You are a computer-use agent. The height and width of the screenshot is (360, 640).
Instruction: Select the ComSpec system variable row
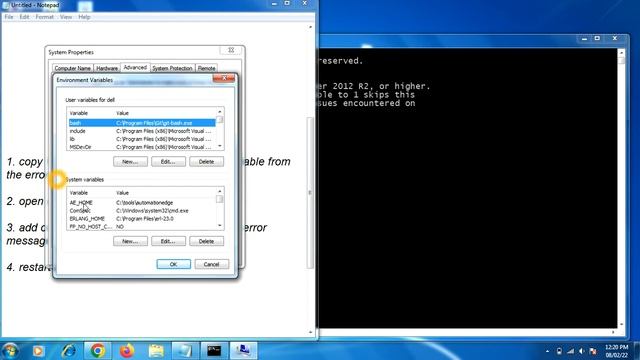(142, 211)
